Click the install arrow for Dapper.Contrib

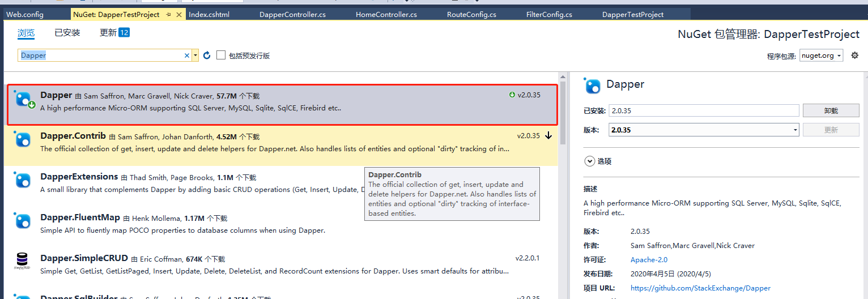click(x=548, y=136)
